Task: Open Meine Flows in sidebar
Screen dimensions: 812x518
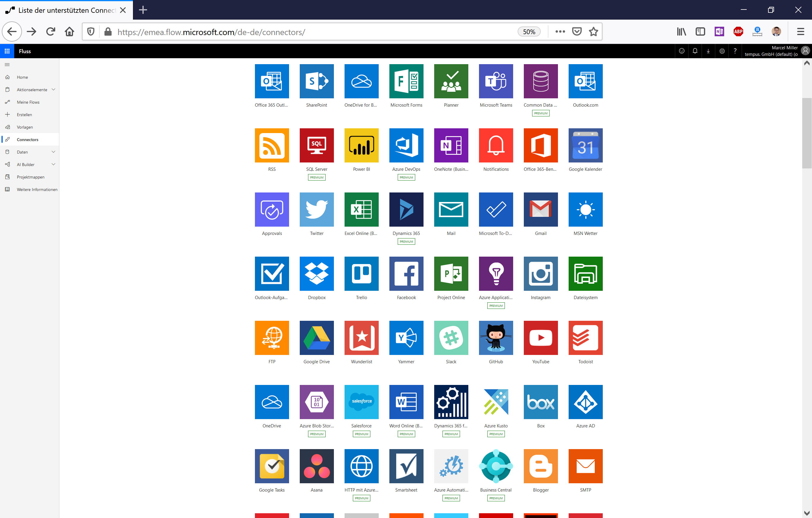Action: [x=30, y=102]
